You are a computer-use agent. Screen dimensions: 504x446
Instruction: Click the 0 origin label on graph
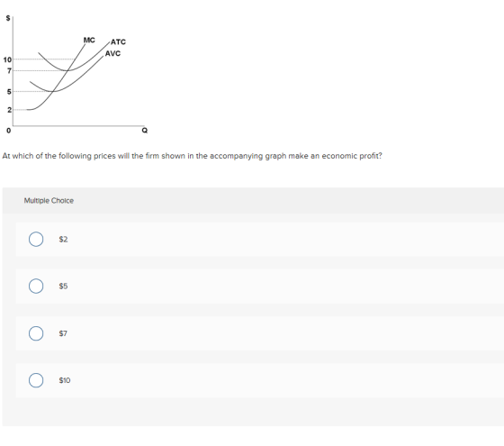pyautogui.click(x=9, y=131)
